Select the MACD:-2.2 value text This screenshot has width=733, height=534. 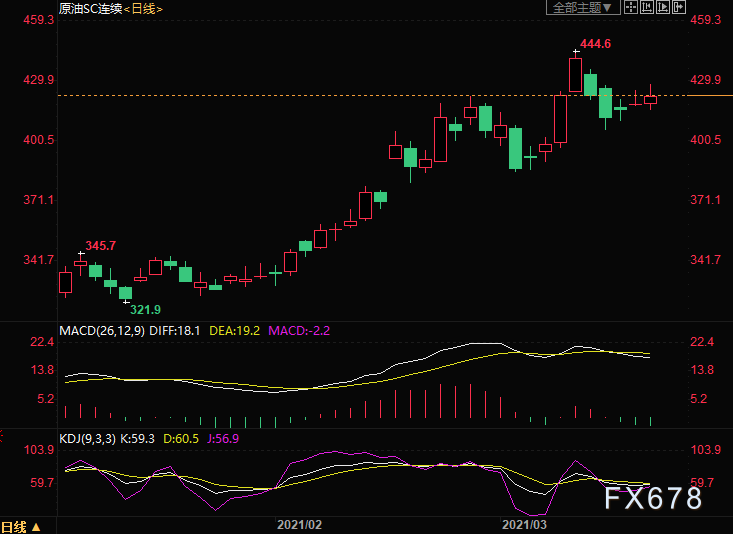[x=299, y=331]
